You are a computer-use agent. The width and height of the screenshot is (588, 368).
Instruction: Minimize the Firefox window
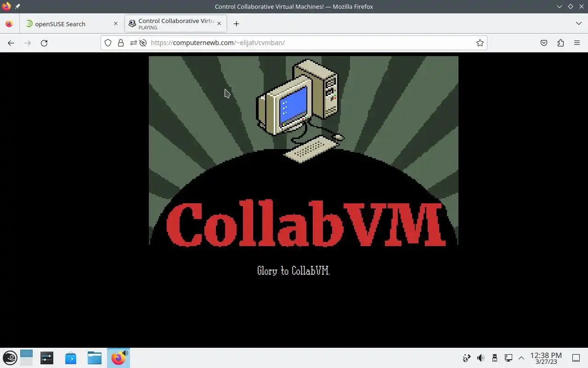[559, 6]
